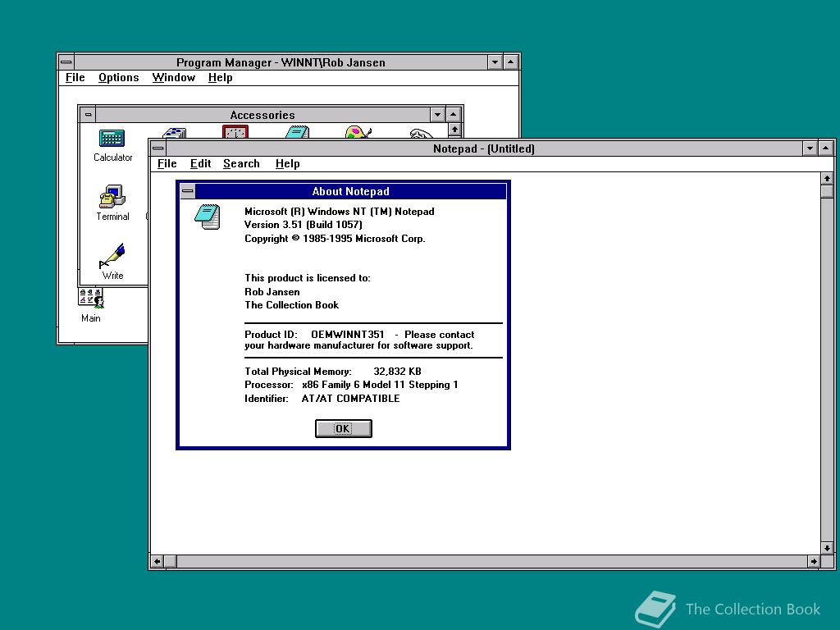The width and height of the screenshot is (840, 630).
Task: Click Notepad vertical scrollbar thumb
Action: [x=827, y=191]
